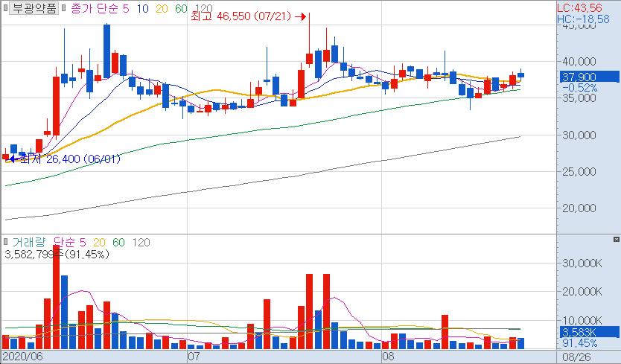Click the 30,000 price axis label

[579, 135]
